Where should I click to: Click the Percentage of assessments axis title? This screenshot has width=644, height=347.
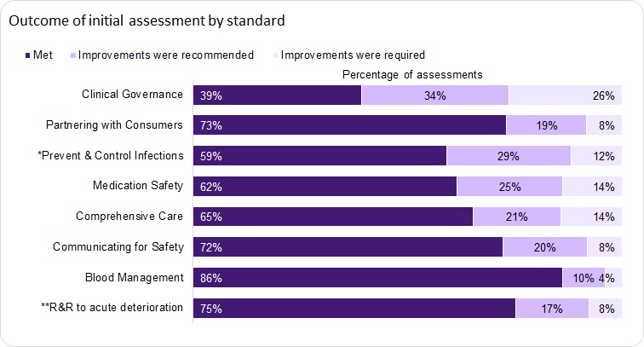[412, 75]
